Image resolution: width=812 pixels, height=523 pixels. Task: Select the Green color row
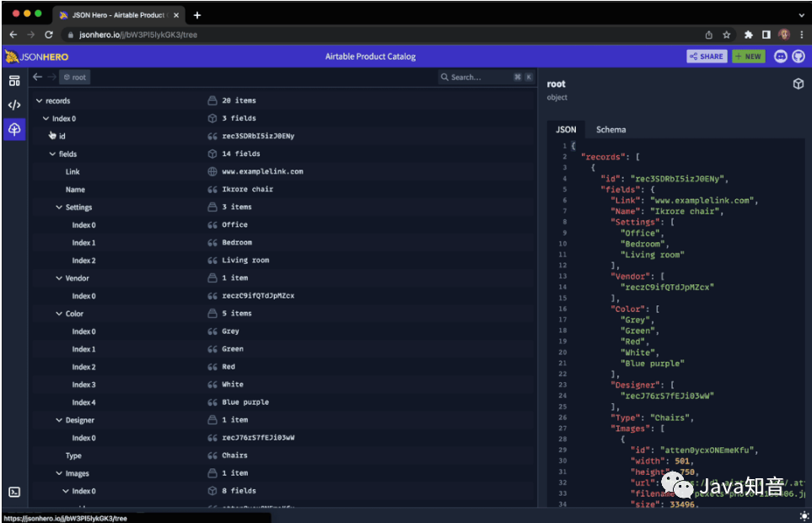282,349
